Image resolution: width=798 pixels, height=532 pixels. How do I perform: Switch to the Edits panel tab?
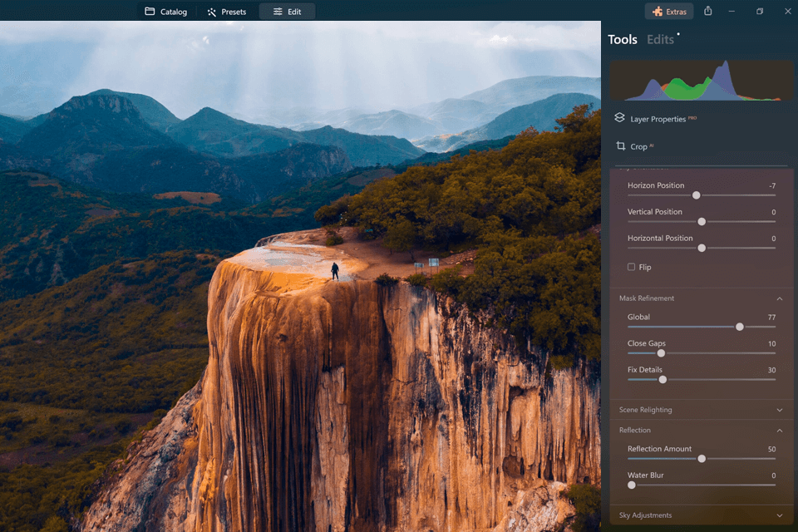(660, 39)
